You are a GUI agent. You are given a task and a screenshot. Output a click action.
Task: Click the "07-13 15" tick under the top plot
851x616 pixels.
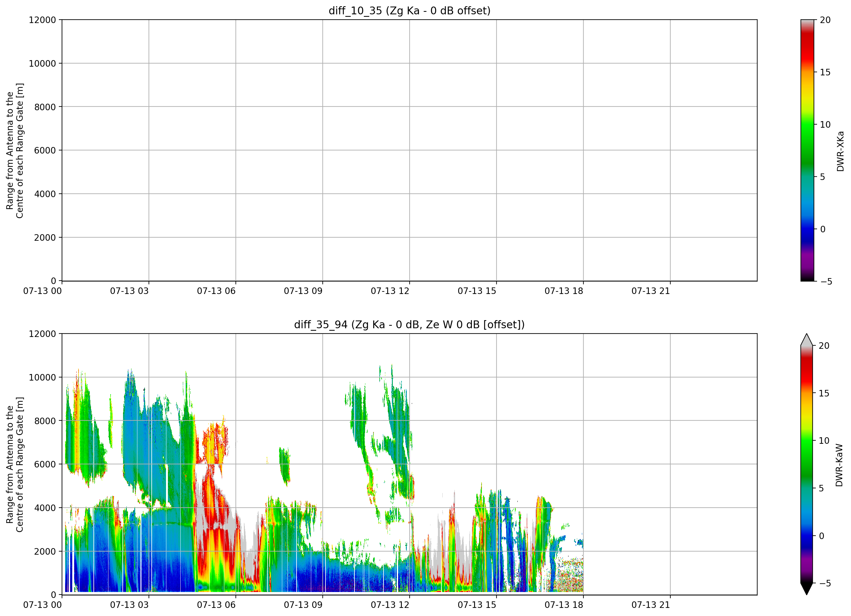[x=477, y=291]
